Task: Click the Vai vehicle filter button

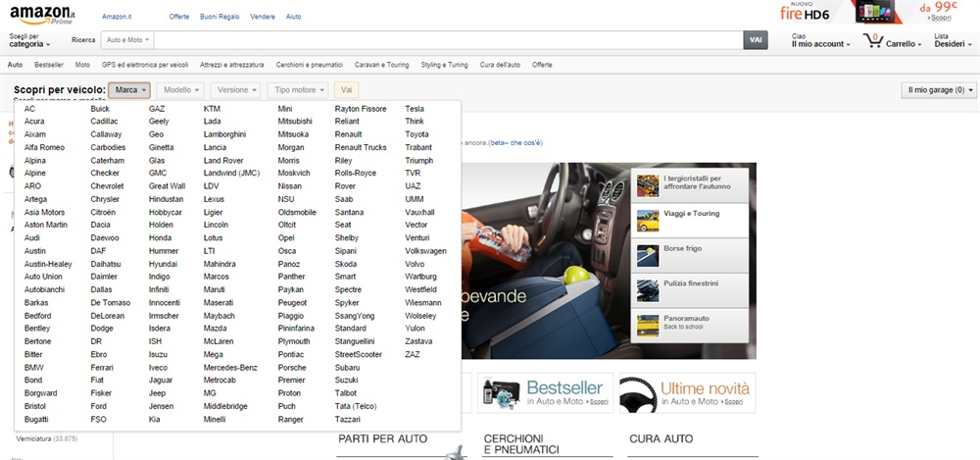Action: coord(346,90)
